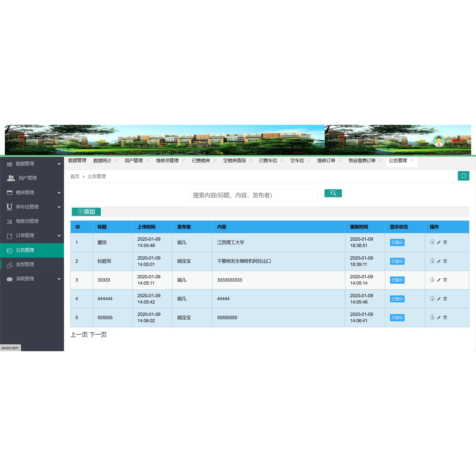Switch to the 数据统计 tab

[x=102, y=160]
